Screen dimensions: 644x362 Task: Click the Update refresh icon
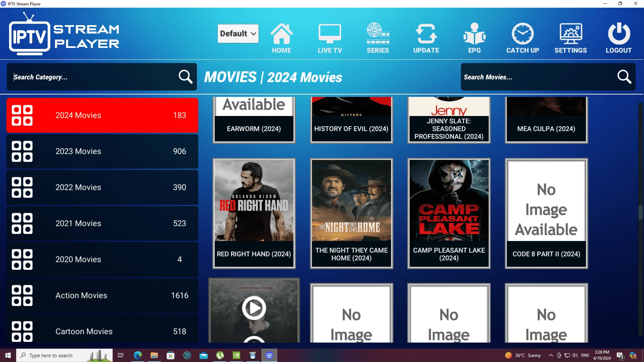click(426, 34)
